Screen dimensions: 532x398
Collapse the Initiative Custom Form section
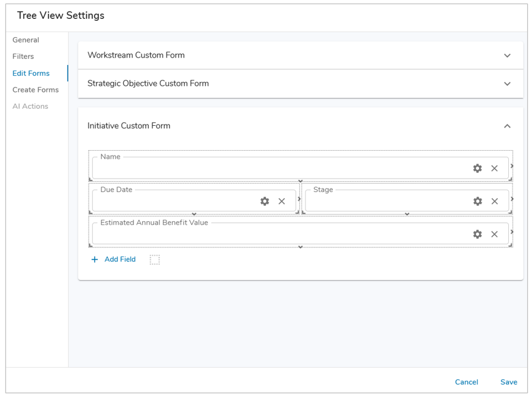click(x=507, y=126)
